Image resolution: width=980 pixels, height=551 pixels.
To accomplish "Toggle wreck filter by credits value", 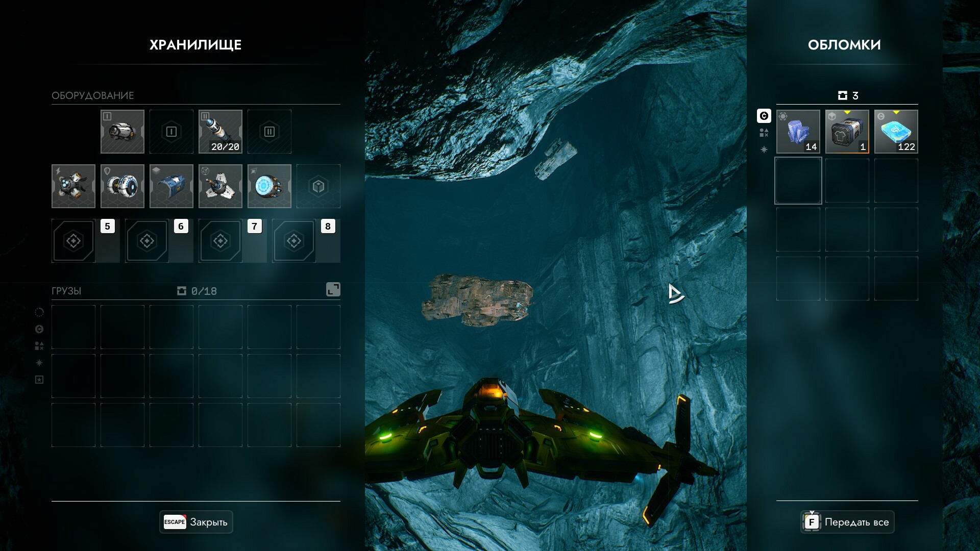I will [764, 116].
